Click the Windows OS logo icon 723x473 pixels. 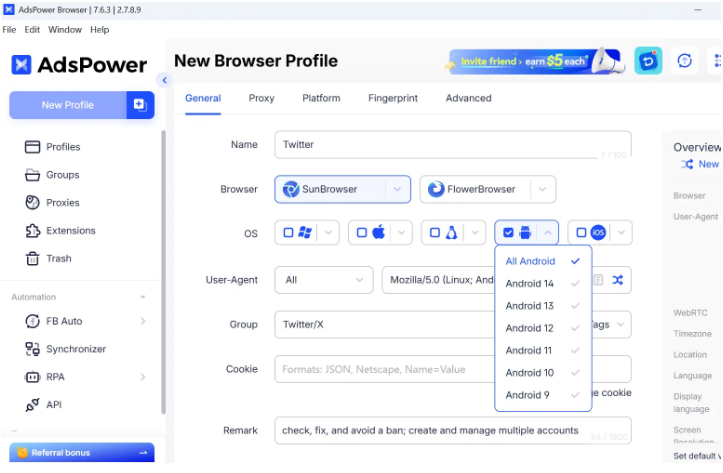tap(305, 232)
